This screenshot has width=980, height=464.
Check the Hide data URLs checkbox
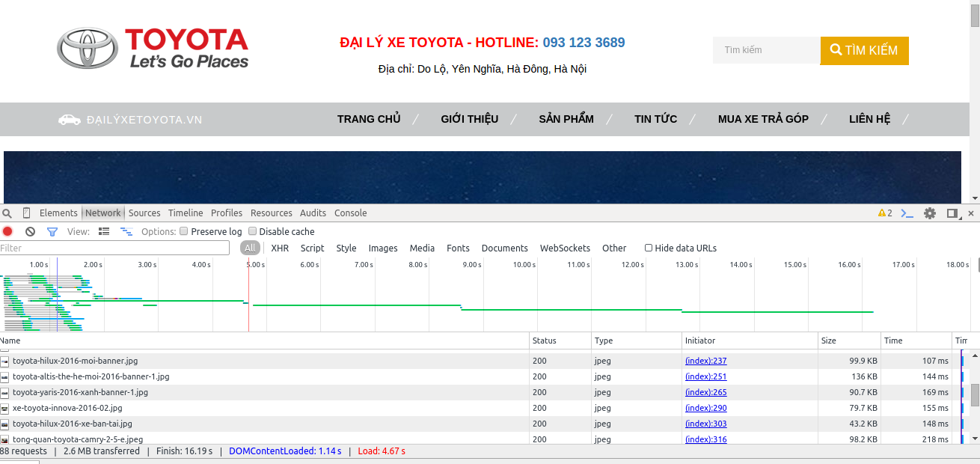click(x=649, y=248)
